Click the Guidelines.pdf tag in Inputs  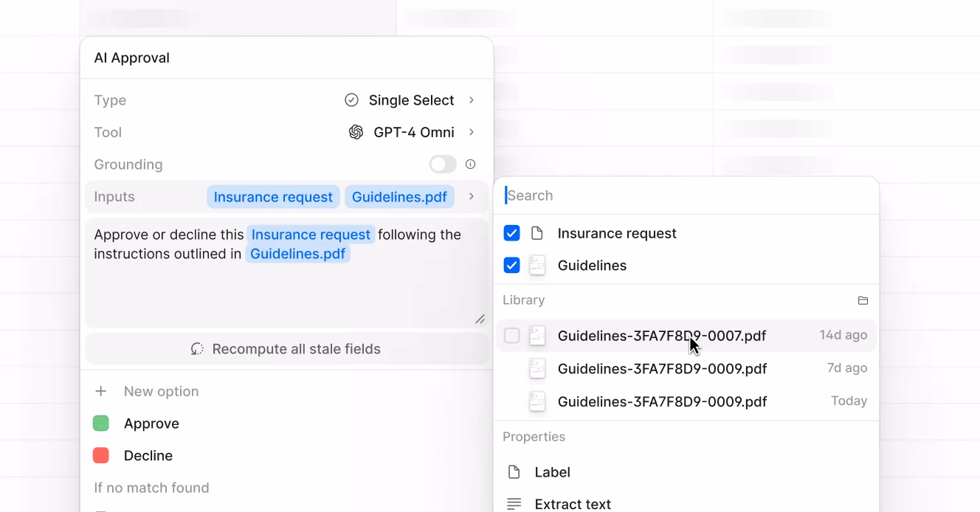click(x=399, y=197)
